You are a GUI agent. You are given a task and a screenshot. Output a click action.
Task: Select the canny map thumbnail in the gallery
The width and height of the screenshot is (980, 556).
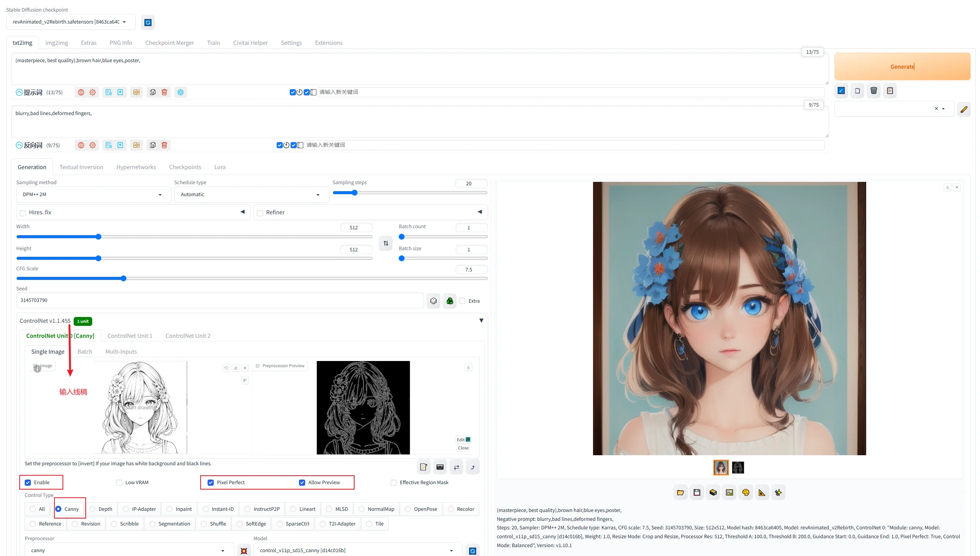pos(738,468)
